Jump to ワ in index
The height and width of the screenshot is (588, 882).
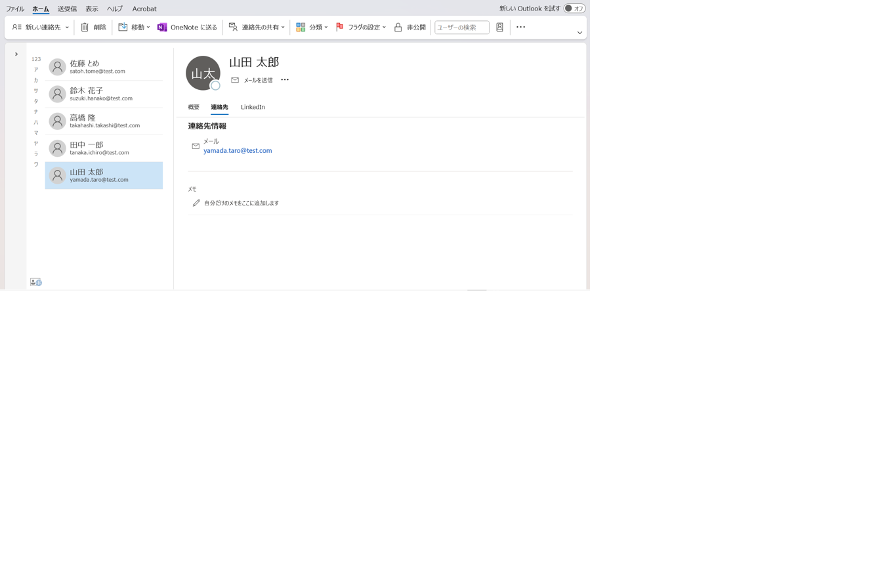36,164
